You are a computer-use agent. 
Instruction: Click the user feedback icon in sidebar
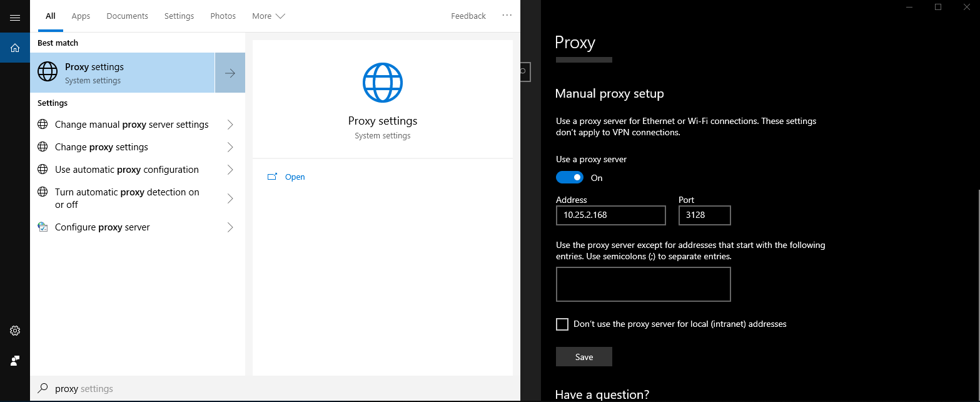coord(15,361)
